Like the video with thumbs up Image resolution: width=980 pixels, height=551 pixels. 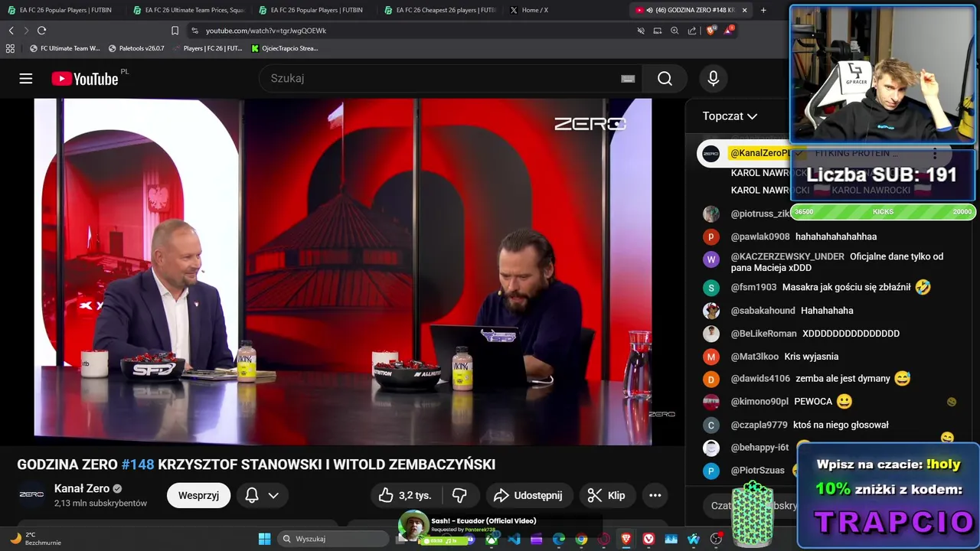point(405,495)
